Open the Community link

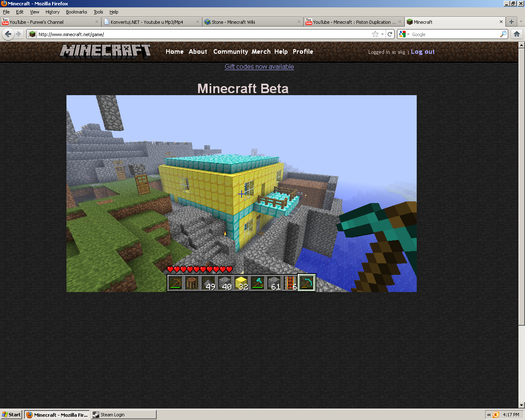pos(231,52)
